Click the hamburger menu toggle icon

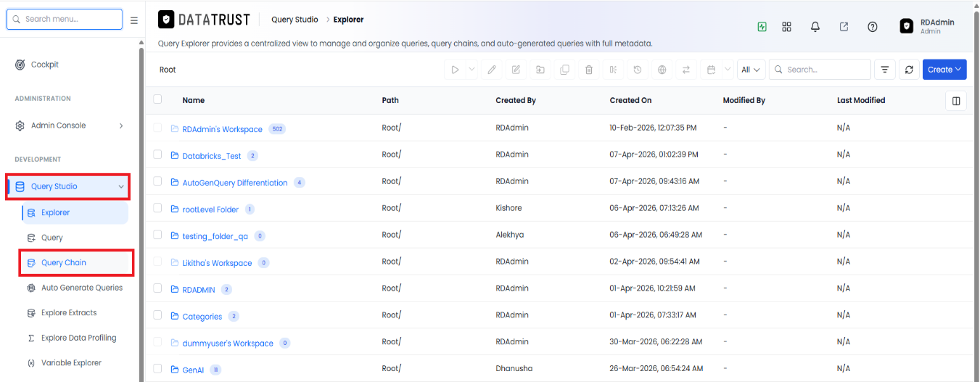pyautogui.click(x=133, y=20)
